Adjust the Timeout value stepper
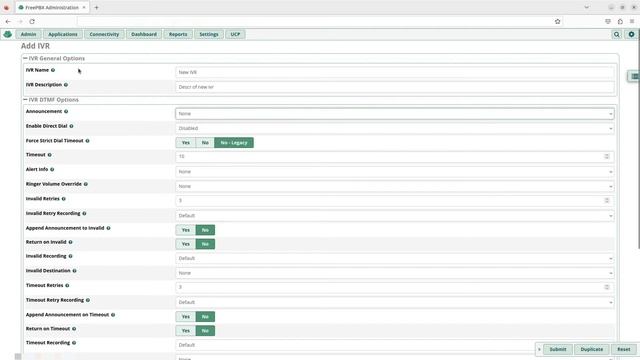This screenshot has width=640, height=360. (x=607, y=157)
